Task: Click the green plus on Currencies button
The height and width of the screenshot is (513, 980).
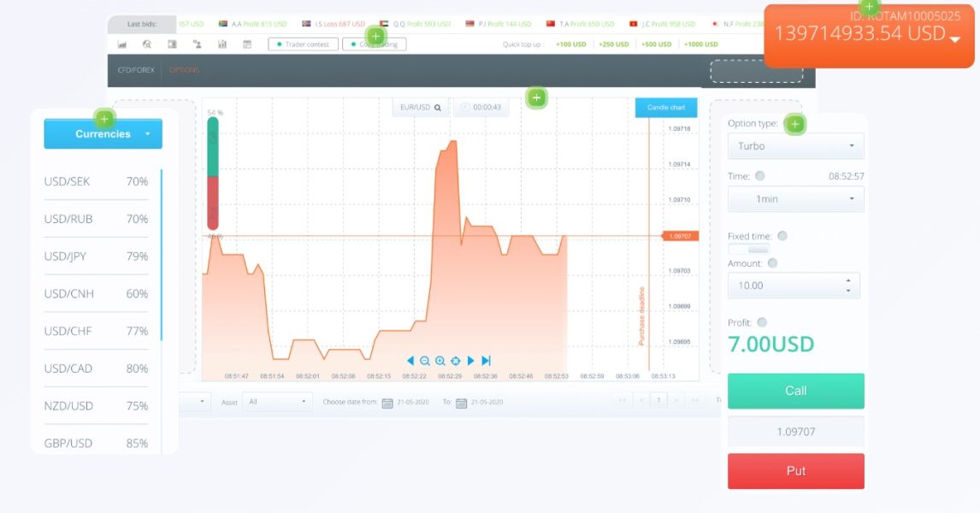Action: pyautogui.click(x=104, y=118)
